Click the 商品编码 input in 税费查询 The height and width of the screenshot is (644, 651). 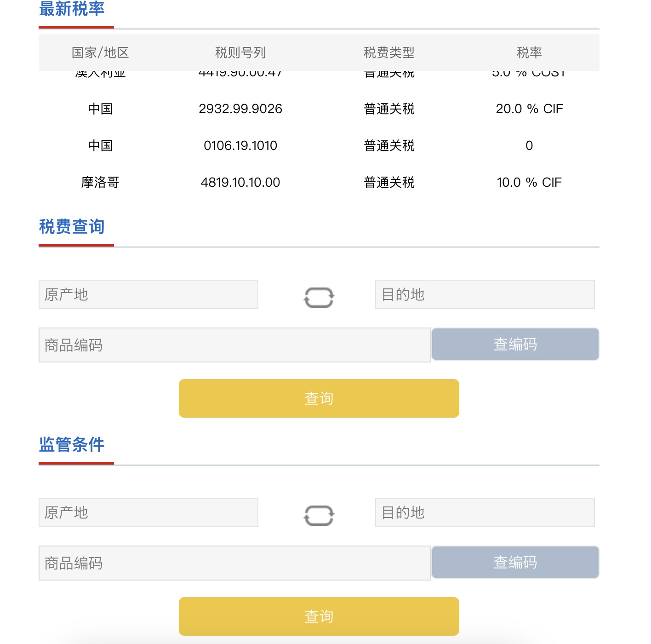234,345
